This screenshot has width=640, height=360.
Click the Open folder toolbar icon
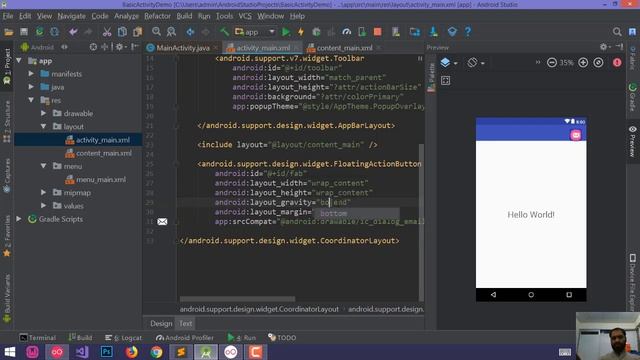[9, 32]
